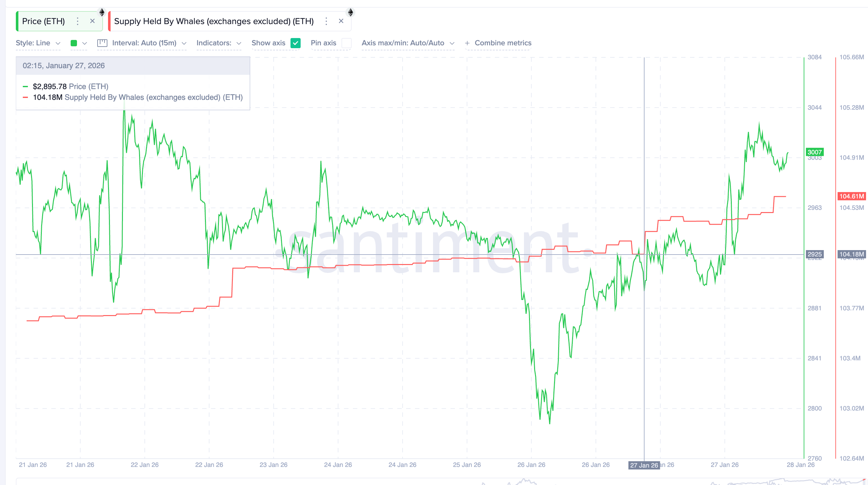The height and width of the screenshot is (485, 868).
Task: Uncheck the Show axis checkbox
Action: [296, 43]
